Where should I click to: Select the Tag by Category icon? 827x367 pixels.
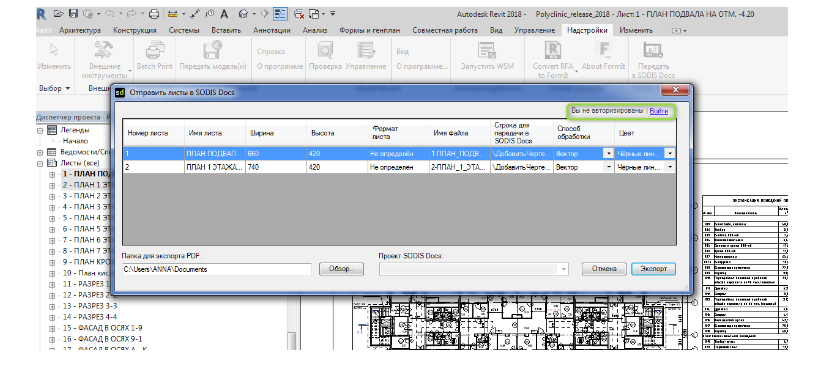pos(209,14)
